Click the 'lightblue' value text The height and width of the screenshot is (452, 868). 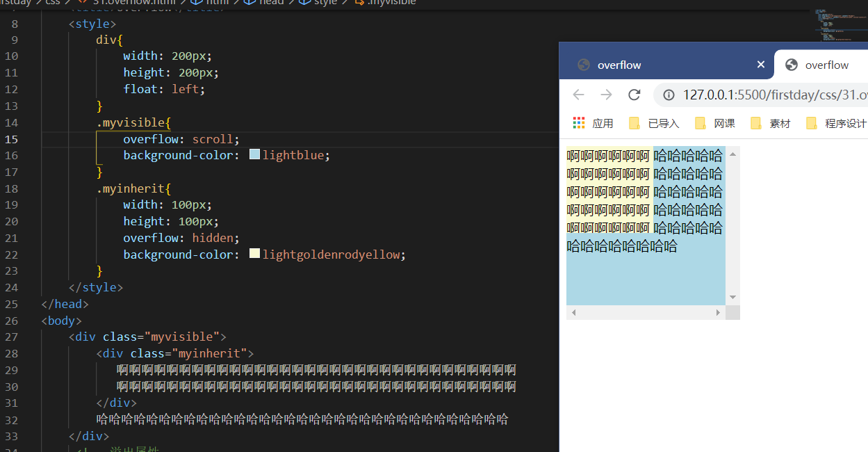click(293, 155)
